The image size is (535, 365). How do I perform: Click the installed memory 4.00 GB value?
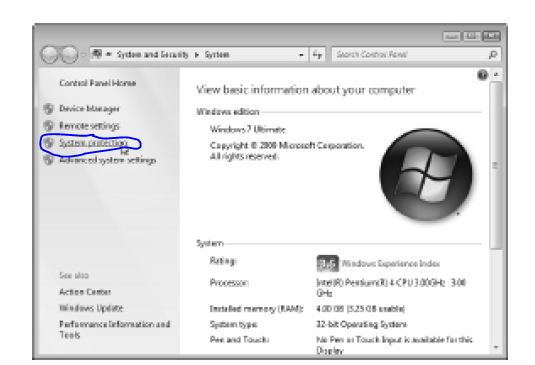360,309
